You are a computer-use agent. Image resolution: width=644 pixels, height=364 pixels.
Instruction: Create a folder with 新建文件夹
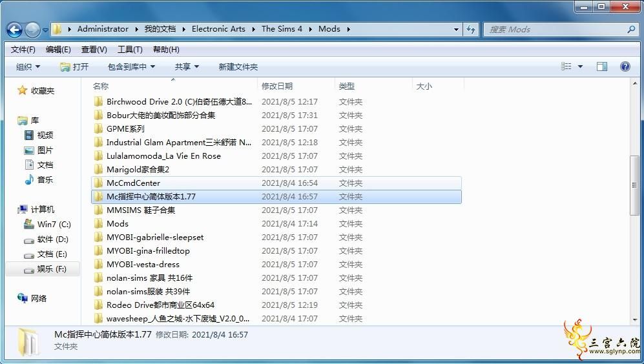[x=238, y=67]
